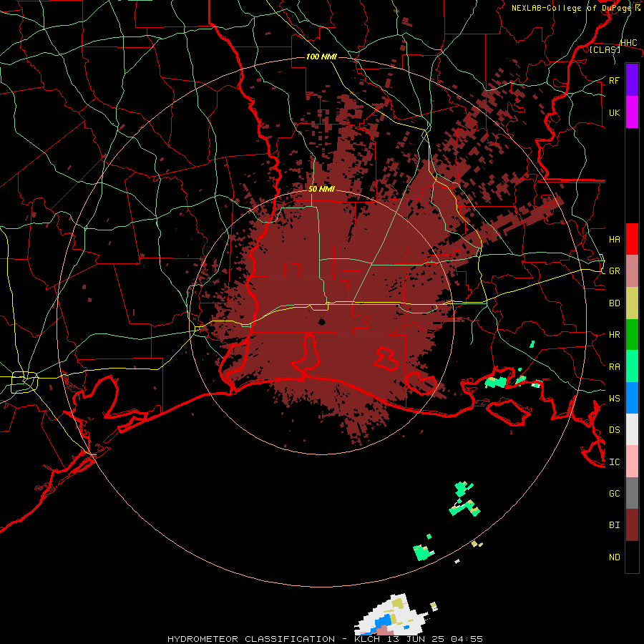
Task: Click the UK legend label
Action: [614, 112]
